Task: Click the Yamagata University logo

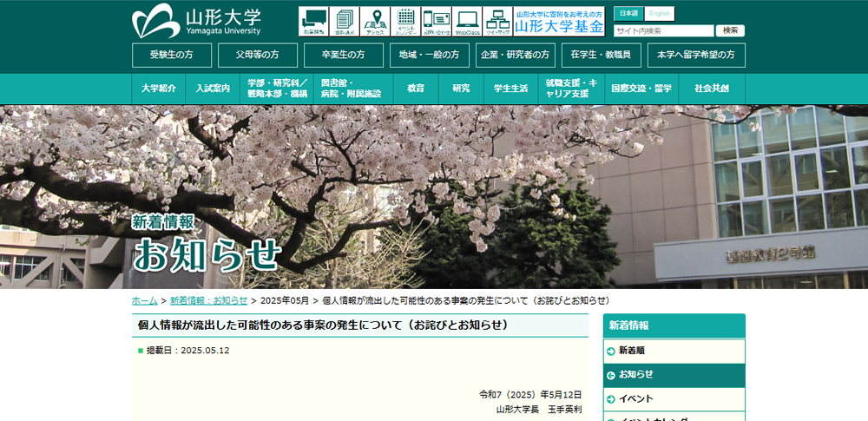Action: (196, 21)
